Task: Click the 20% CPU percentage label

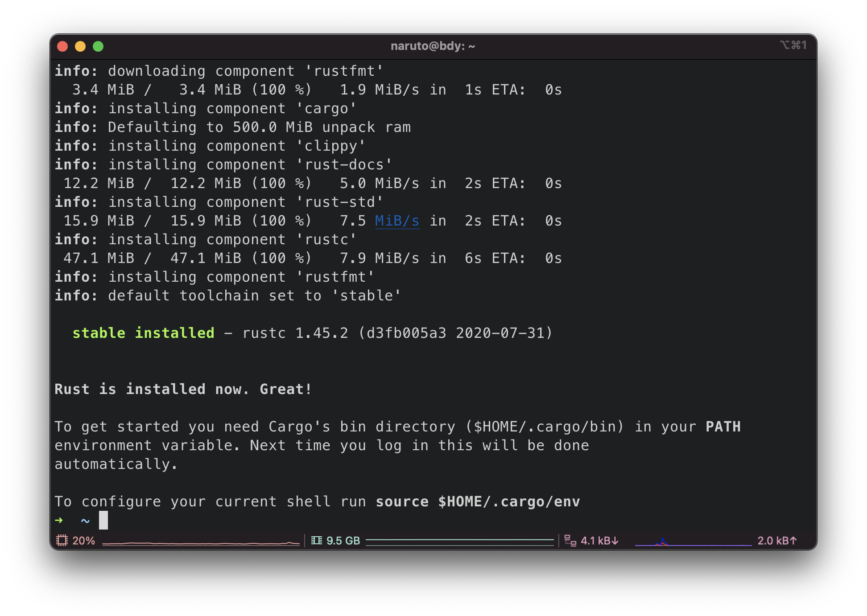Action: (84, 540)
